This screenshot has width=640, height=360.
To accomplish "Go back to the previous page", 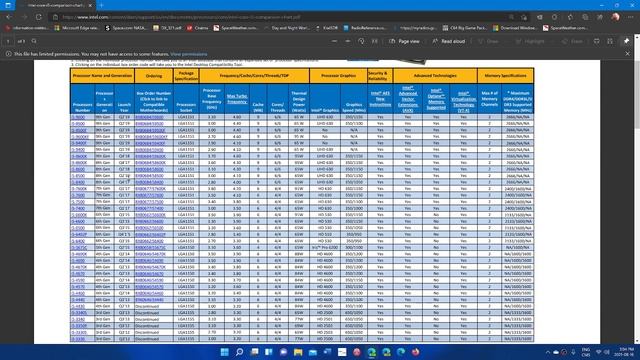I will [9, 17].
